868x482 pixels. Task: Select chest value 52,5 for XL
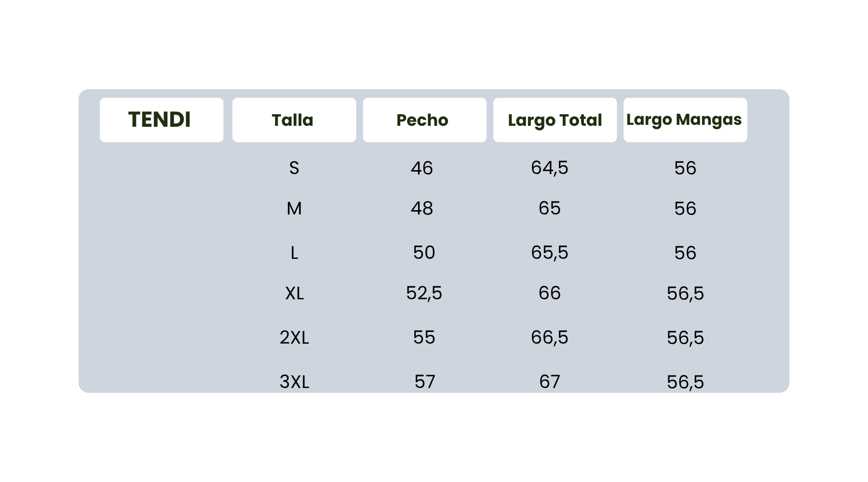pos(424,293)
